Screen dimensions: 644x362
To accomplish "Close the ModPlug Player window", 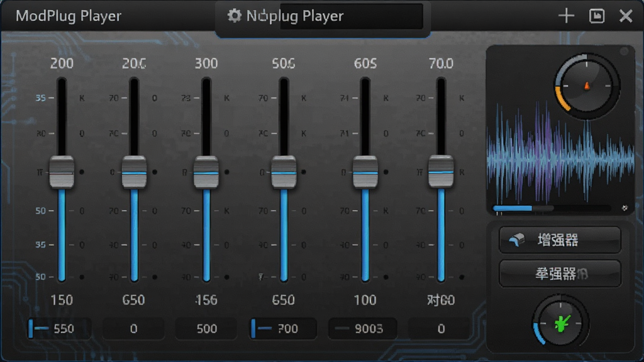I will point(626,16).
